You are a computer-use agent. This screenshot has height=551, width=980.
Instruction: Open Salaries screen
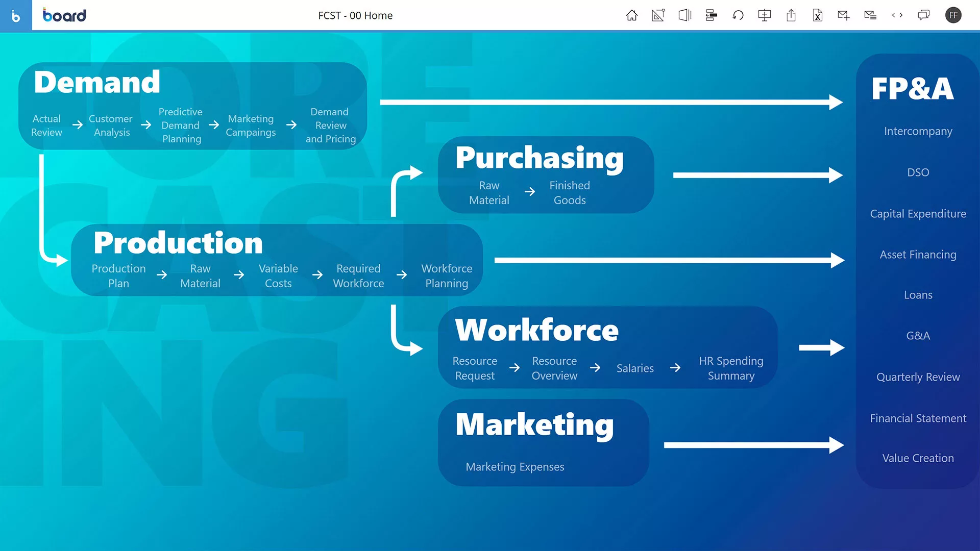[635, 368]
